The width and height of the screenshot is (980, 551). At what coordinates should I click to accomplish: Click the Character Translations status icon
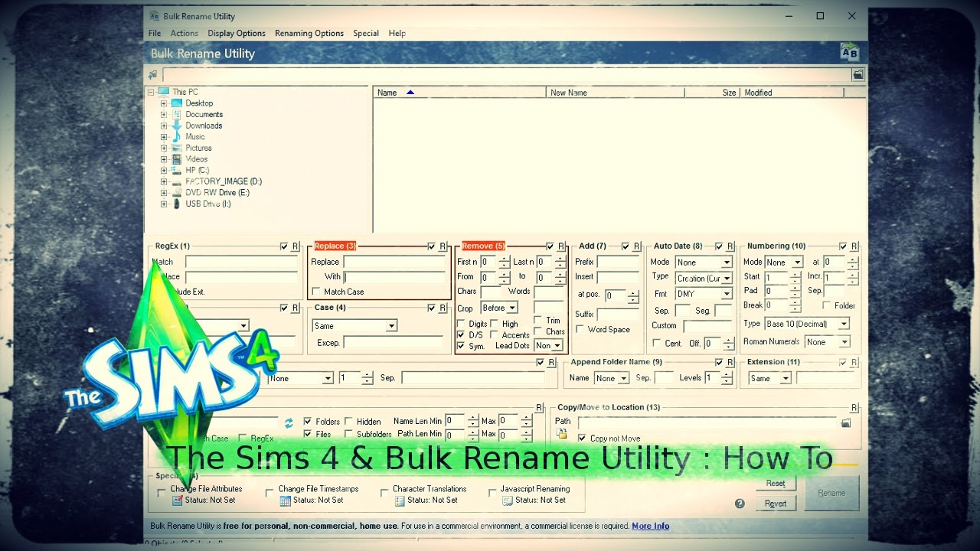[400, 500]
